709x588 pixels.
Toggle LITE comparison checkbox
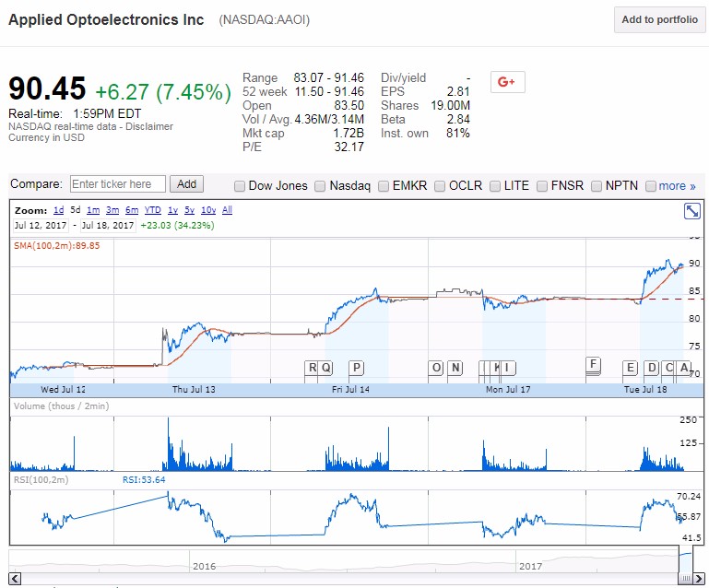click(x=495, y=186)
